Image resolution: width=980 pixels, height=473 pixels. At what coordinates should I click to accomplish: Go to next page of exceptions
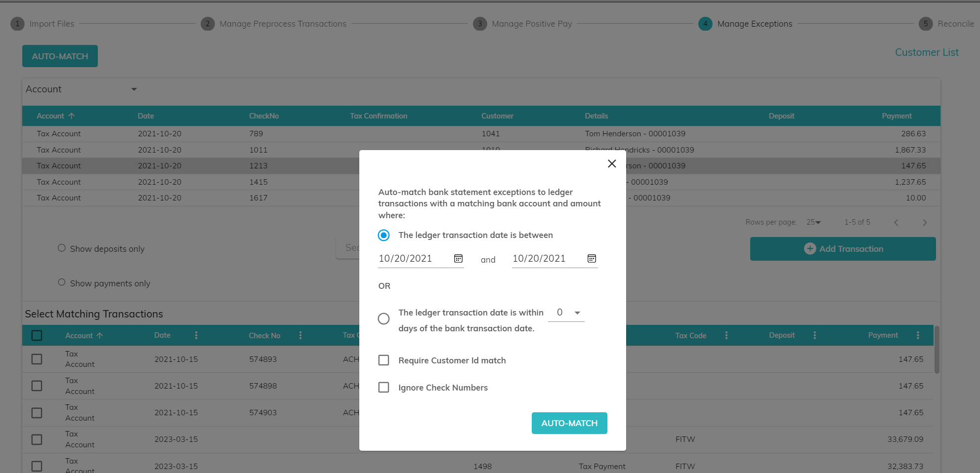click(x=924, y=223)
